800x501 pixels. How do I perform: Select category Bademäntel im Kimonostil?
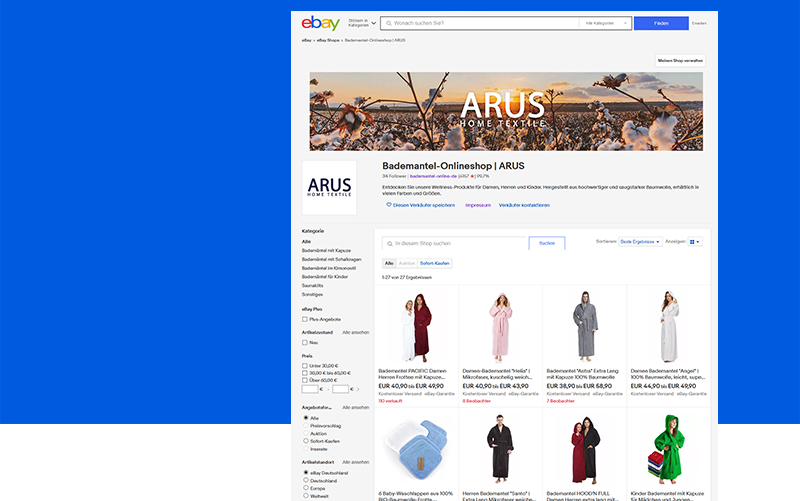click(x=329, y=268)
